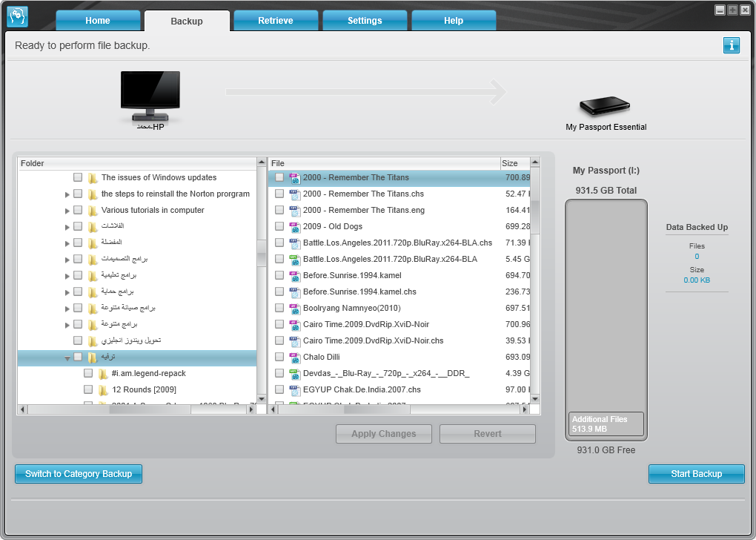This screenshot has width=756, height=540.
Task: Select folder 12 Rounds [2009] label
Action: coord(145,389)
